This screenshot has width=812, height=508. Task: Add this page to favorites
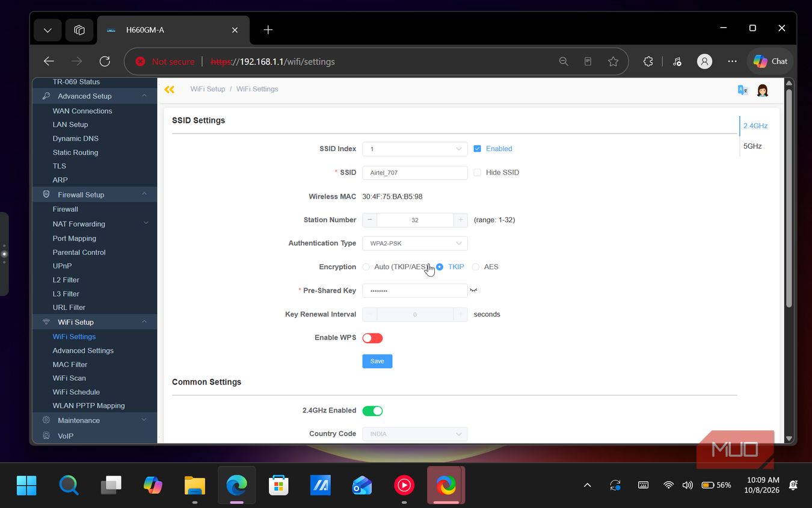613,61
